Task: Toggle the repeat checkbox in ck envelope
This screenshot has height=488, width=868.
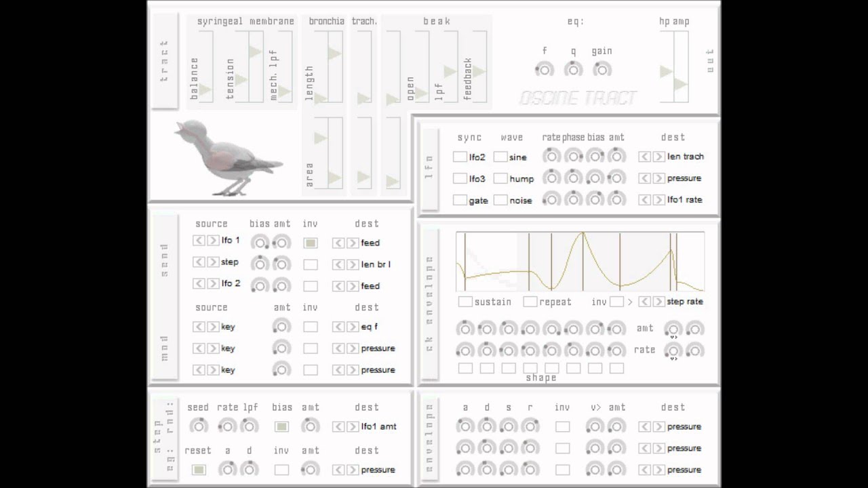Action: click(x=530, y=302)
